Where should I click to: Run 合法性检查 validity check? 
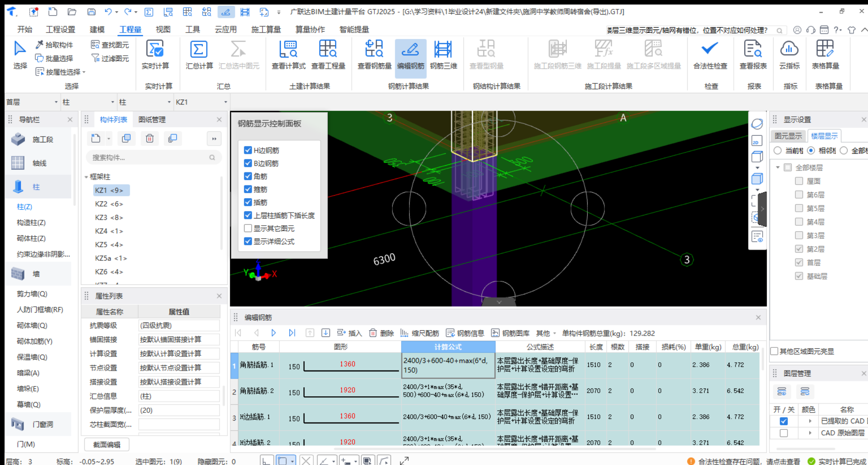pos(710,54)
